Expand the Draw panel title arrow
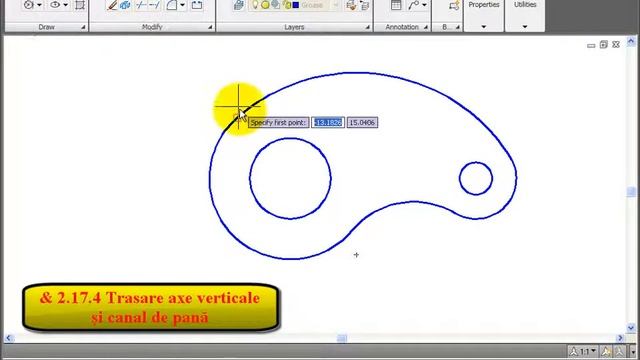This screenshot has height=360, width=640. coord(83,27)
